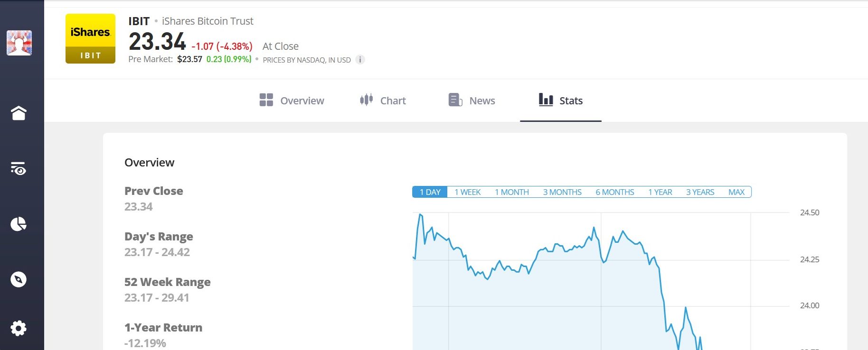Select 6 MONTHS chart range
The image size is (868, 350).
click(615, 192)
